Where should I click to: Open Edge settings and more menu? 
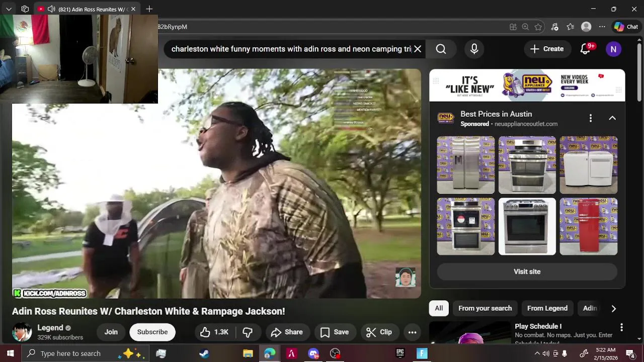tap(602, 27)
